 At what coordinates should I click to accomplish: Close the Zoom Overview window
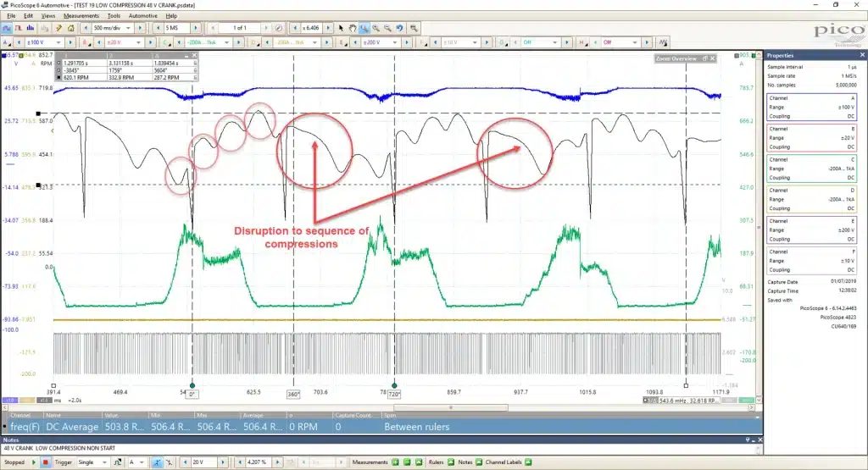click(x=713, y=58)
